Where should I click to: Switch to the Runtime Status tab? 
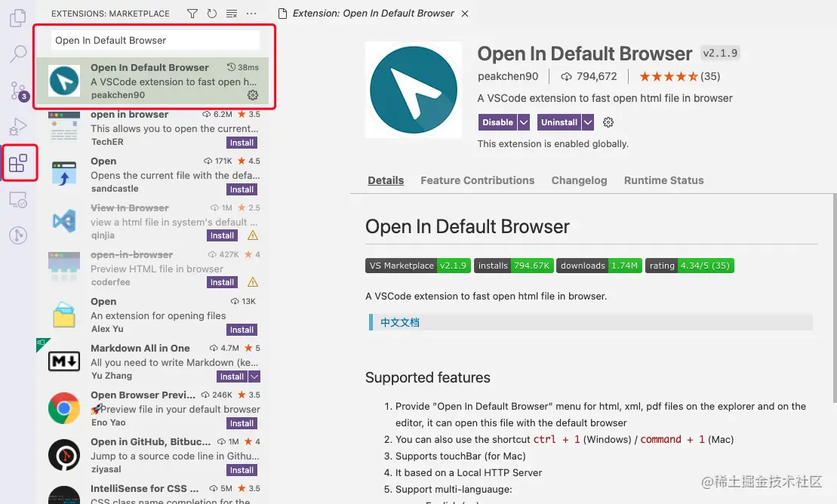(663, 180)
